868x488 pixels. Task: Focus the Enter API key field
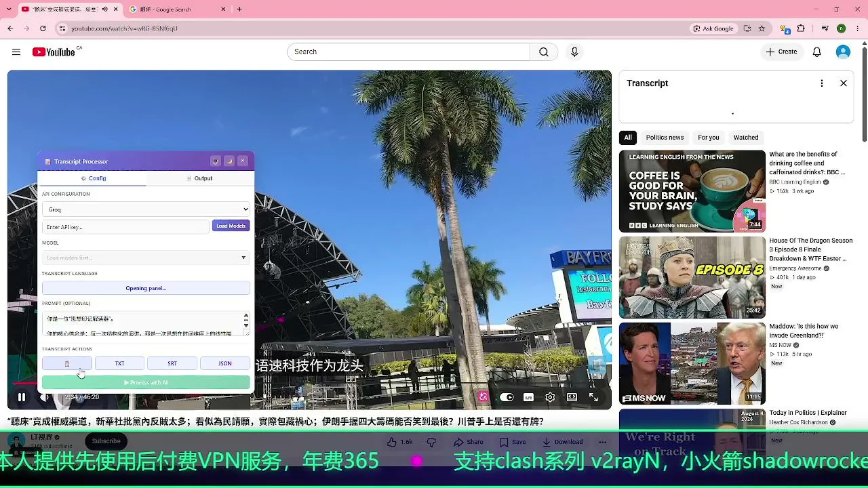click(x=125, y=227)
